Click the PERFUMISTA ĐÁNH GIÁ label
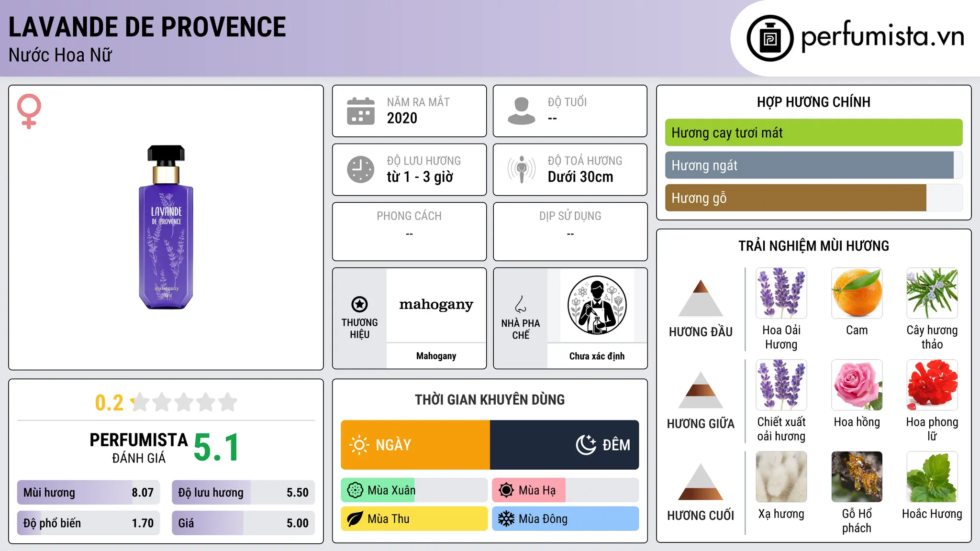980x551 pixels. (x=139, y=448)
